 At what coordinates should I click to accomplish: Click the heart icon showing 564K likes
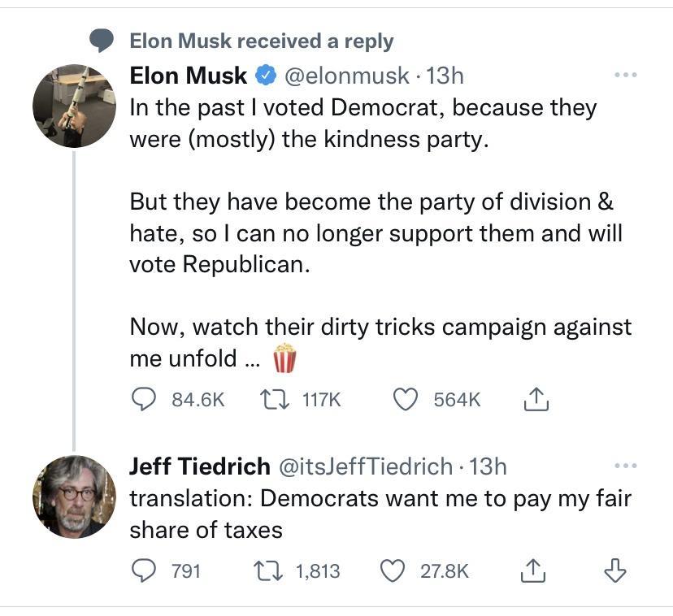tap(409, 399)
